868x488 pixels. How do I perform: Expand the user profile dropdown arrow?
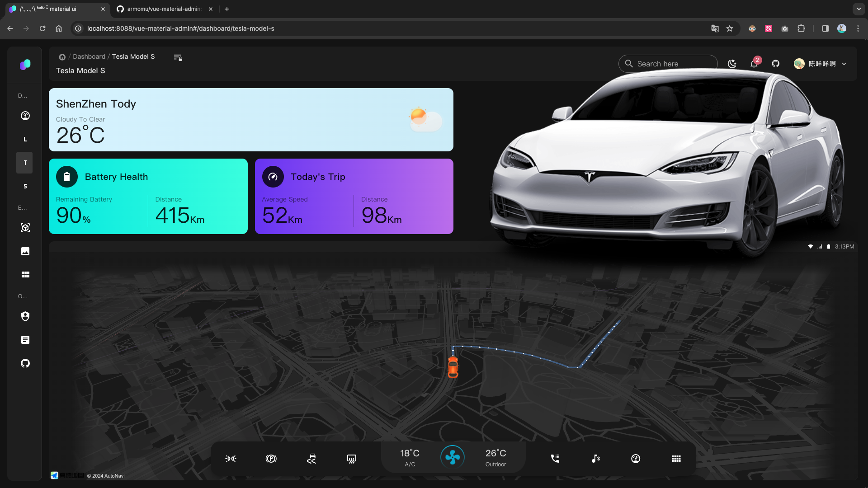click(x=844, y=64)
